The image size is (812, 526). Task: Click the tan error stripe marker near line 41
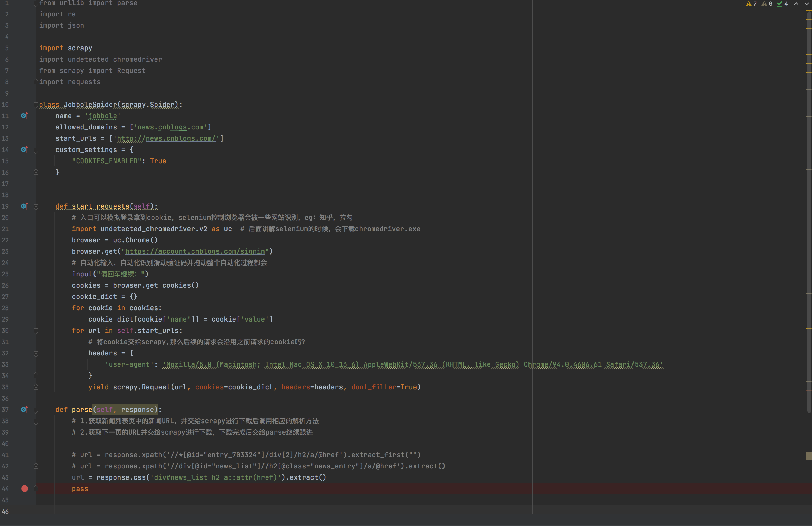[809, 456]
